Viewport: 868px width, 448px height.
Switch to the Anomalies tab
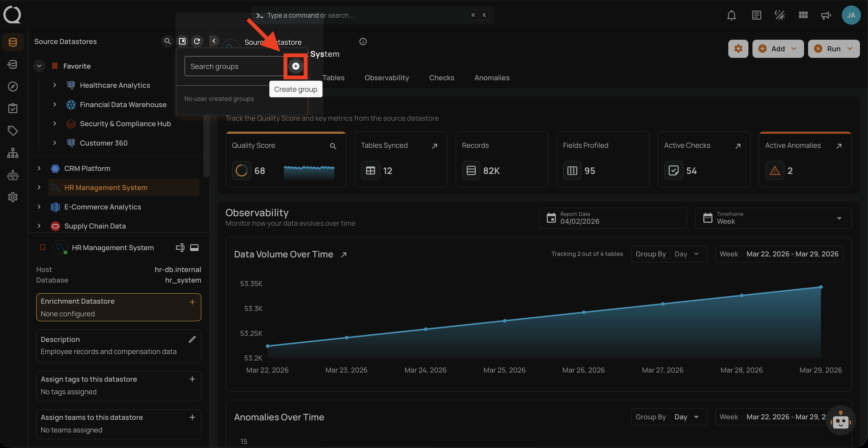point(492,78)
